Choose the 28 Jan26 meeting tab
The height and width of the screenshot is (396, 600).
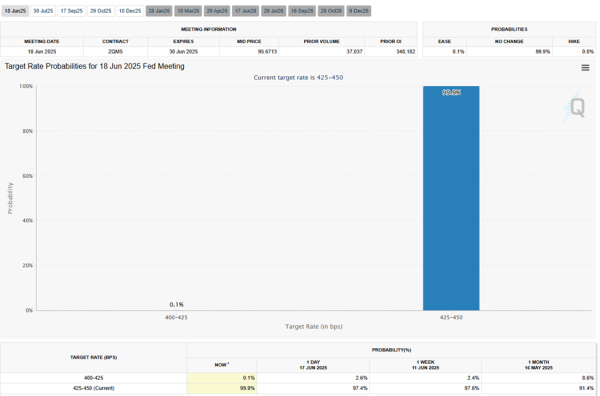pos(159,11)
